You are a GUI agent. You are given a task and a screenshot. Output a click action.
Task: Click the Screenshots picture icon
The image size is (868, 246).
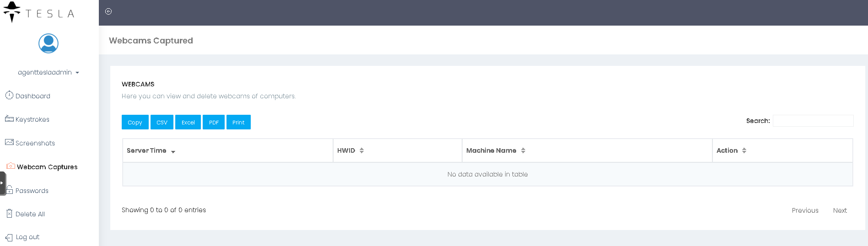click(9, 142)
